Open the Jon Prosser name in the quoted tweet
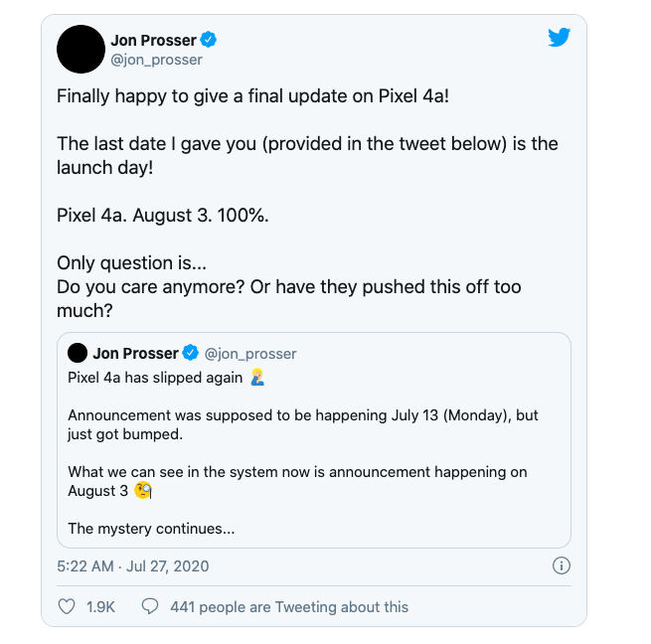This screenshot has height=644, width=651. [135, 354]
